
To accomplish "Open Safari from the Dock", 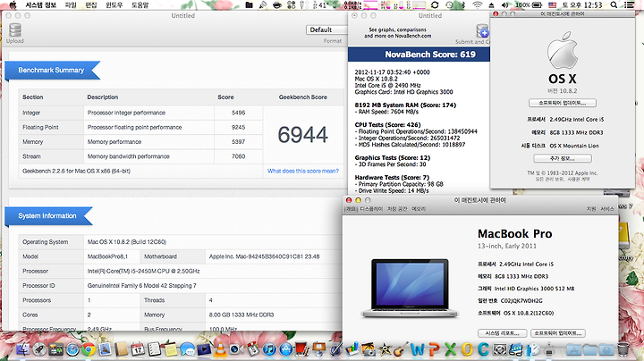I will click(x=72, y=349).
